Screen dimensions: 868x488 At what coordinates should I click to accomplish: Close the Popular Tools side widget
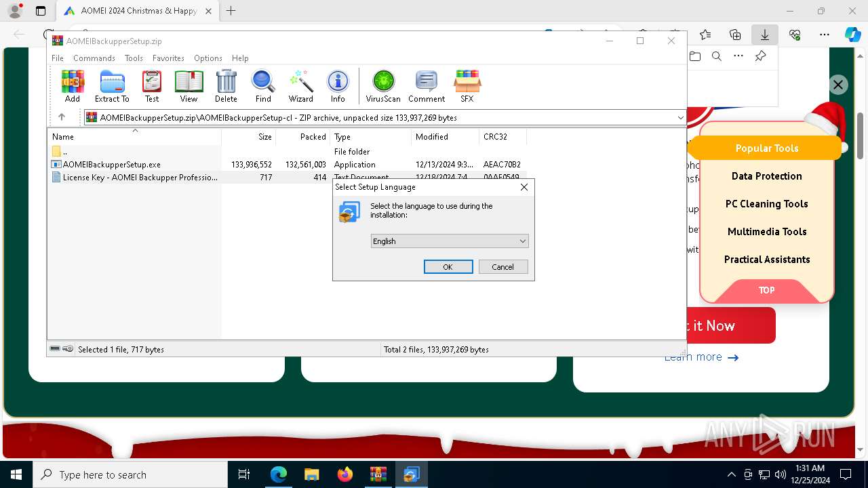tap(838, 85)
